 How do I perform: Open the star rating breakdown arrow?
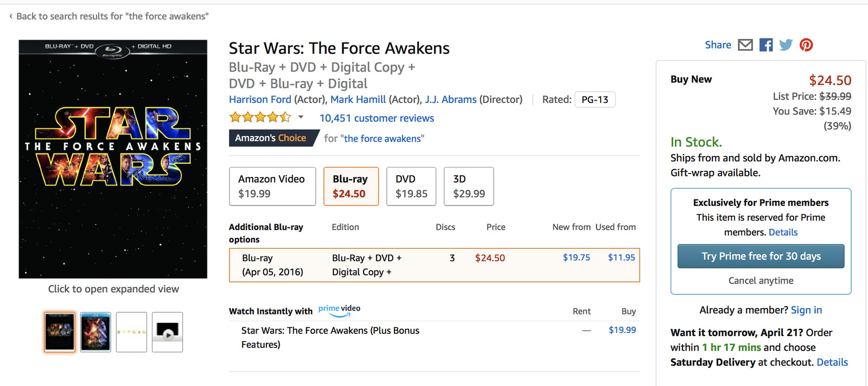click(301, 117)
